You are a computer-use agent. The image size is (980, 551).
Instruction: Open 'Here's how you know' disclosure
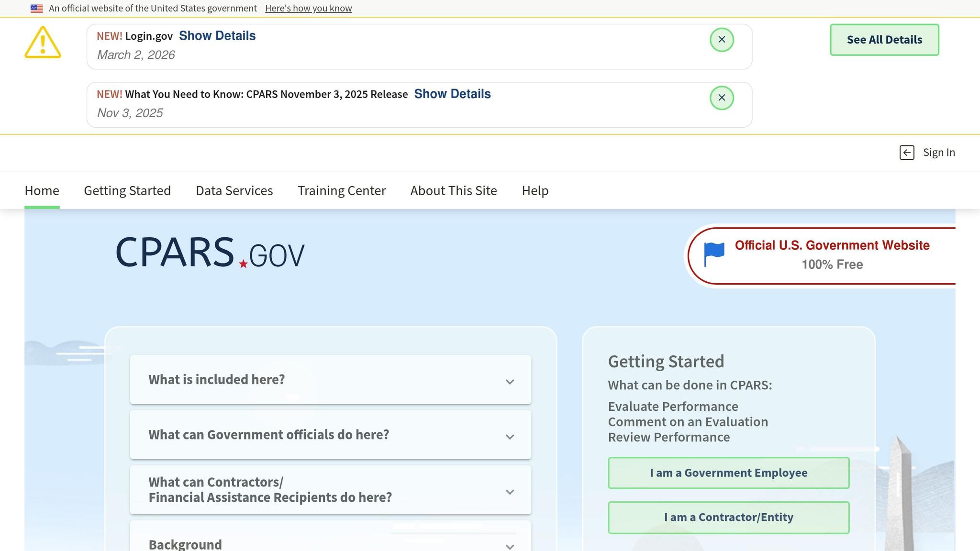[x=308, y=9]
